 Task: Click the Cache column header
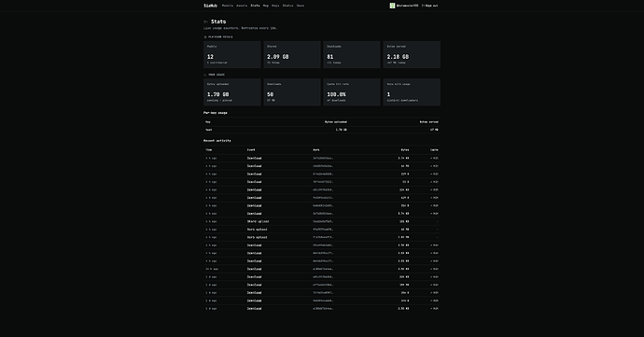click(x=434, y=150)
